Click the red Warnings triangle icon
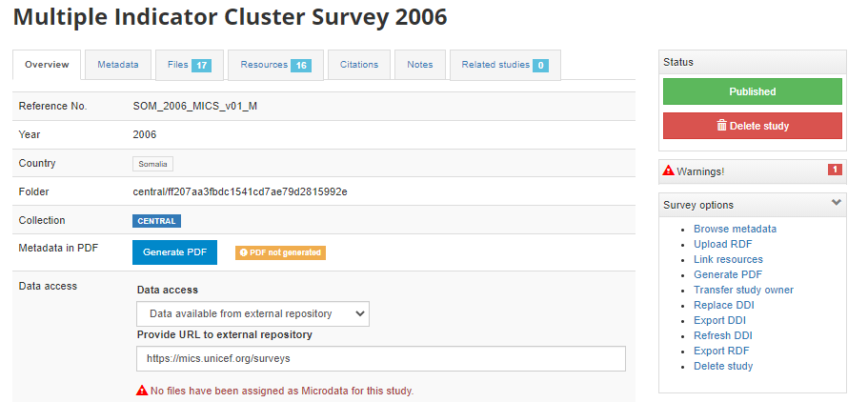 [x=668, y=171]
